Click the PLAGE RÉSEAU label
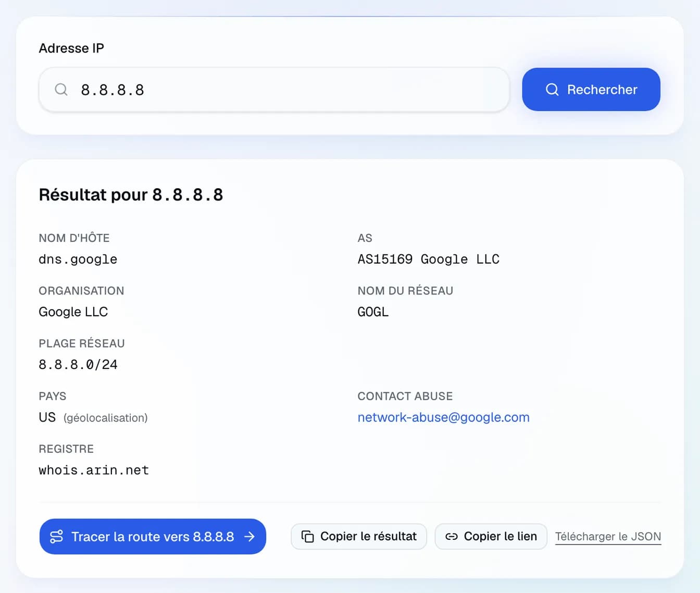The width and height of the screenshot is (700, 593). 82,343
